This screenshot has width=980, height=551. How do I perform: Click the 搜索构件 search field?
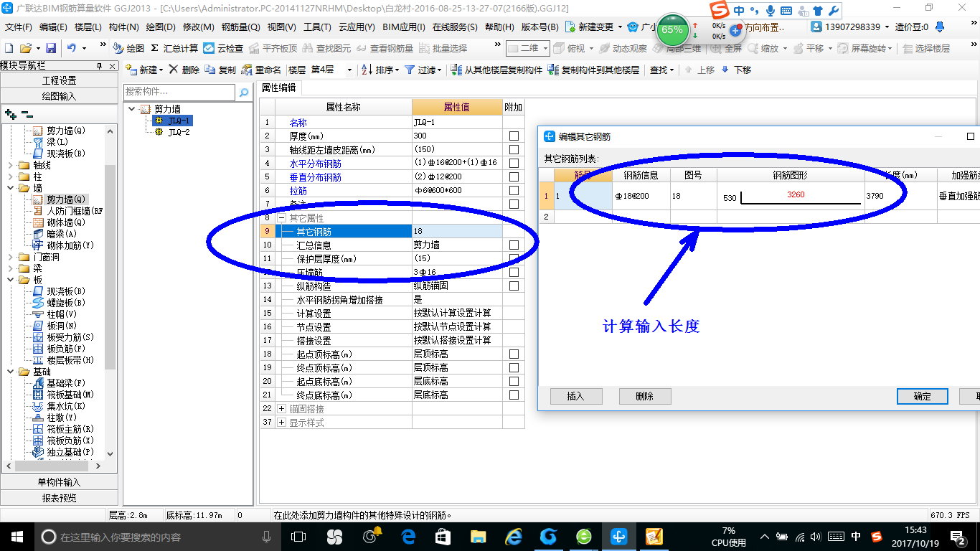(x=179, y=92)
